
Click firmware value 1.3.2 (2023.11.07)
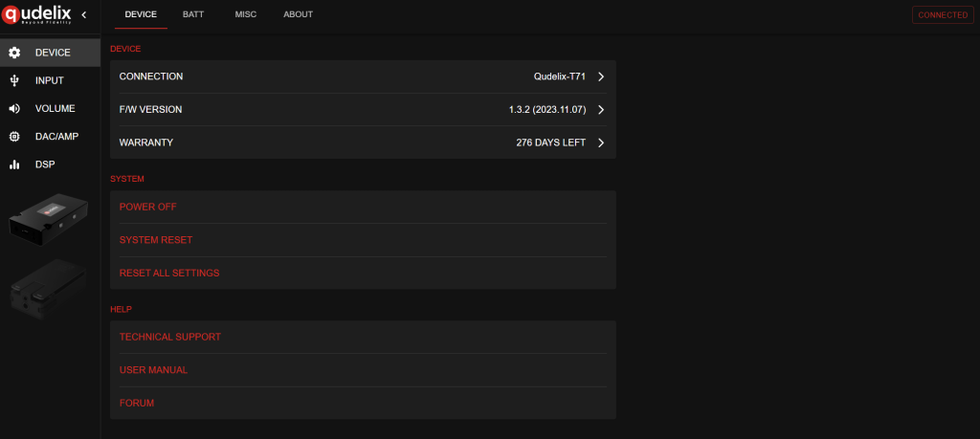(547, 110)
